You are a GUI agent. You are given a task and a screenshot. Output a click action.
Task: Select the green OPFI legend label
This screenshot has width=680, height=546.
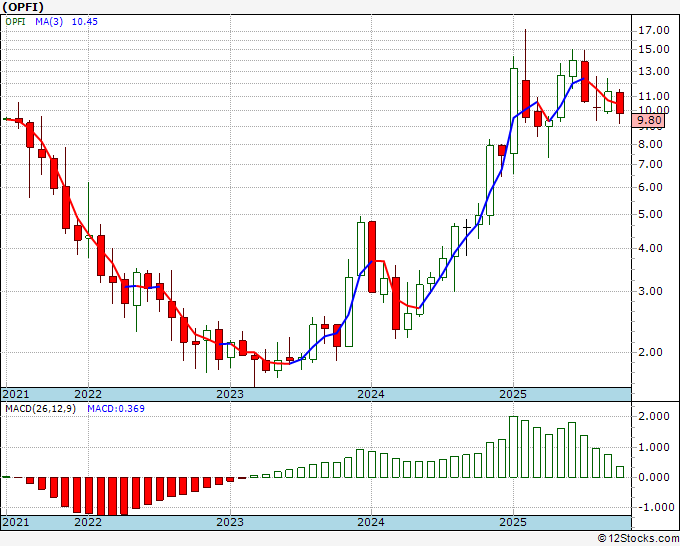tap(16, 22)
